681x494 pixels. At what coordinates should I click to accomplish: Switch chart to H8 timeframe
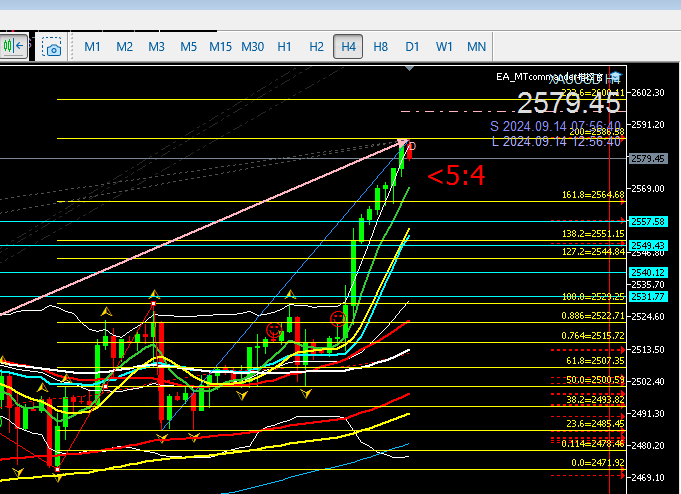(x=380, y=46)
